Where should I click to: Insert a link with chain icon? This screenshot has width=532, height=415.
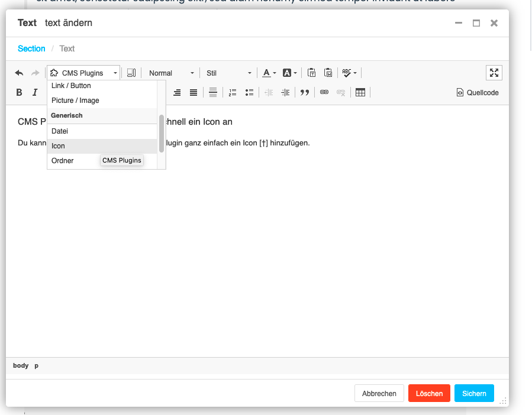click(x=324, y=93)
